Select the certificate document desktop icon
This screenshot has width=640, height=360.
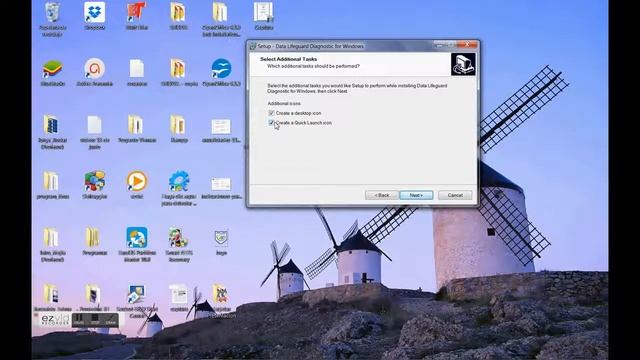264,13
